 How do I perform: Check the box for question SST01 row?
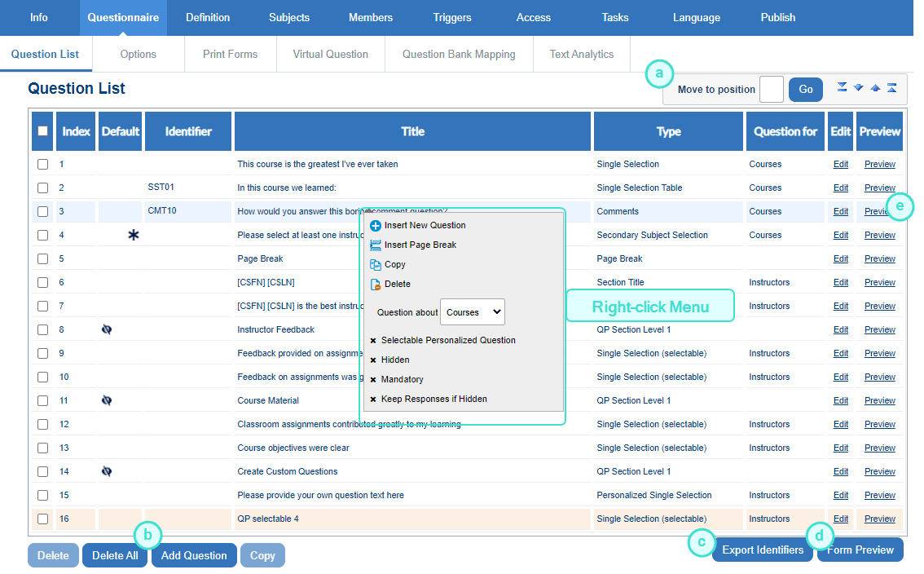point(42,188)
